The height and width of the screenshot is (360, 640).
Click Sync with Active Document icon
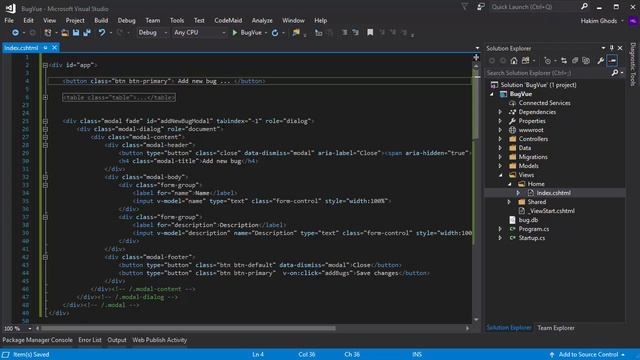click(564, 61)
